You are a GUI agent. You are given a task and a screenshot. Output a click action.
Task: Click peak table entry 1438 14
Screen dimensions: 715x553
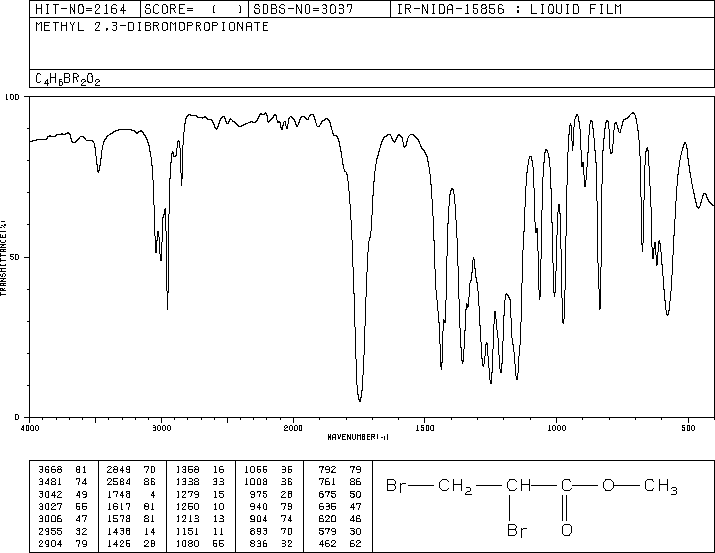(131, 532)
